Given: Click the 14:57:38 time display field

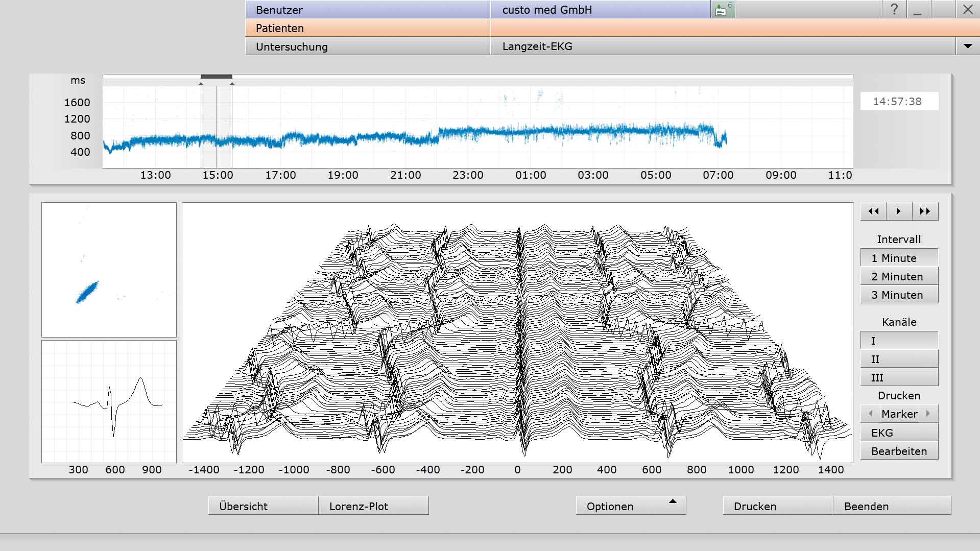Looking at the screenshot, I should point(899,101).
